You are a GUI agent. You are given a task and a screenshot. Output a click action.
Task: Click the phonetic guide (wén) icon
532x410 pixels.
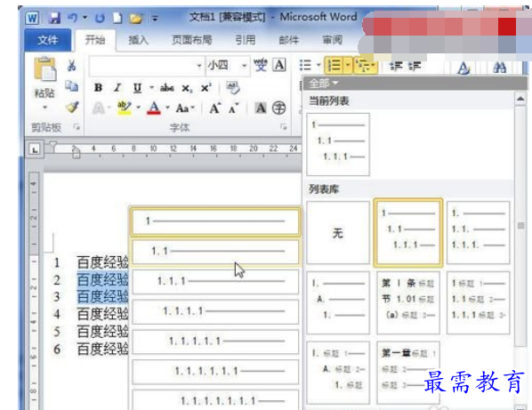[x=261, y=65]
